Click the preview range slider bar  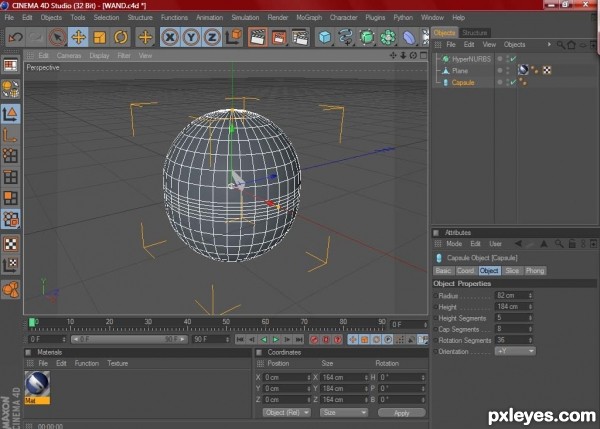point(129,339)
